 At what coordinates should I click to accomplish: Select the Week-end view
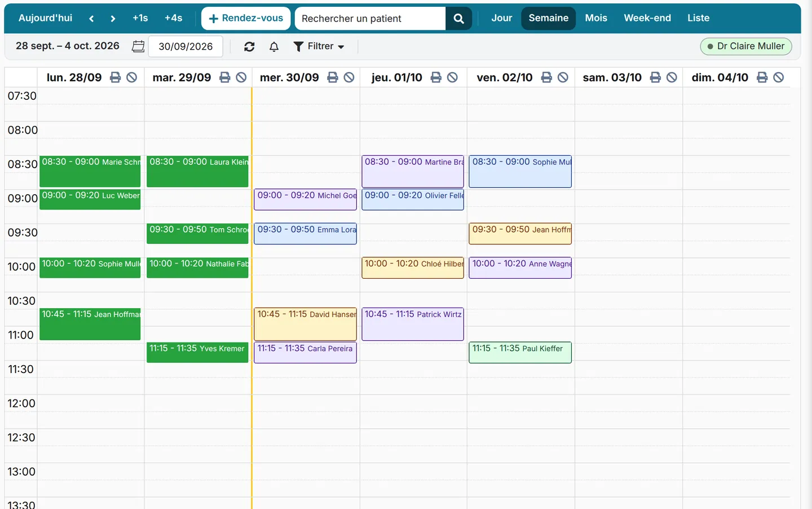[x=647, y=18]
